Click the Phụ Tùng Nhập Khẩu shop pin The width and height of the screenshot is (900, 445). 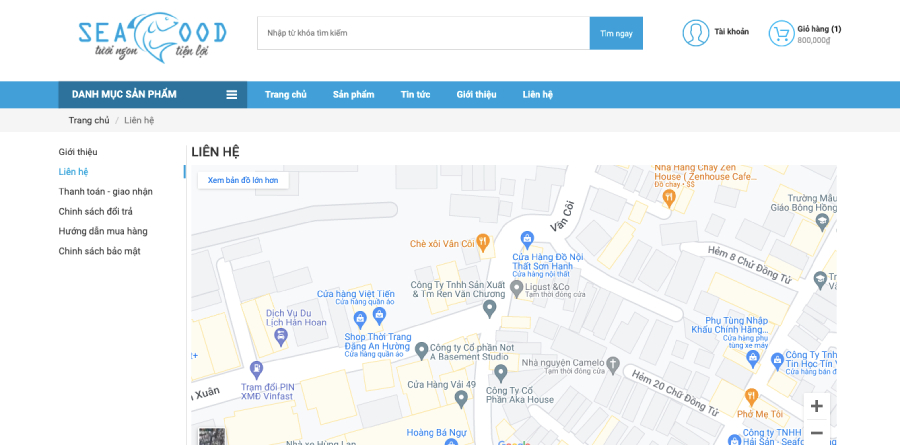(753, 359)
